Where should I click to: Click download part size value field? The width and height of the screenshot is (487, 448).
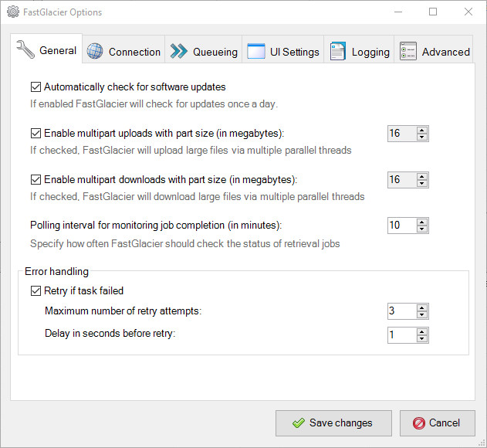click(402, 180)
